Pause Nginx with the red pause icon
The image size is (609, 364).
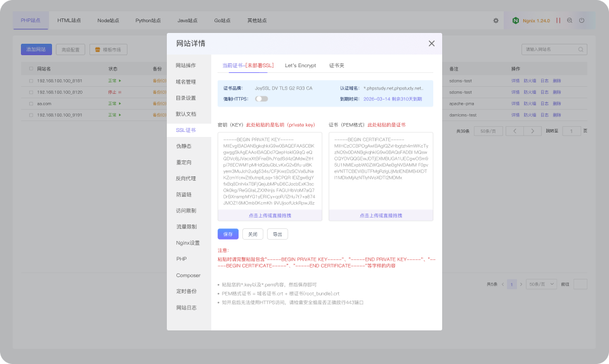point(558,20)
